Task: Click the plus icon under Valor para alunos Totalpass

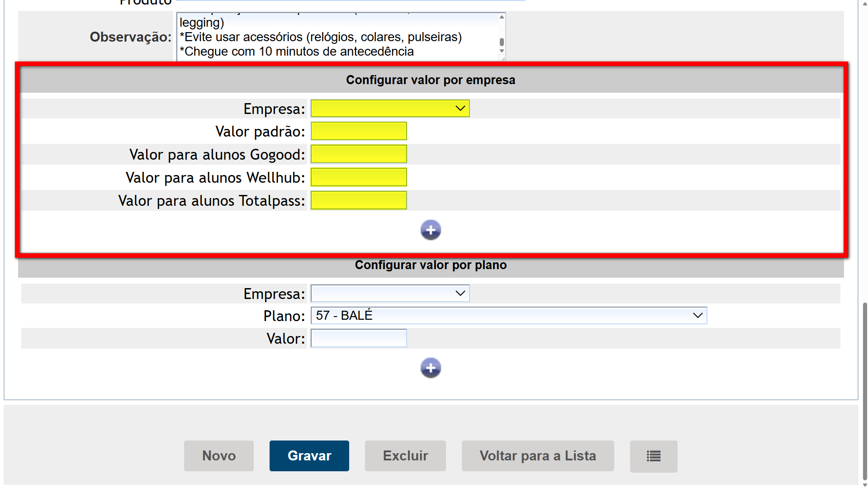Action: tap(430, 230)
